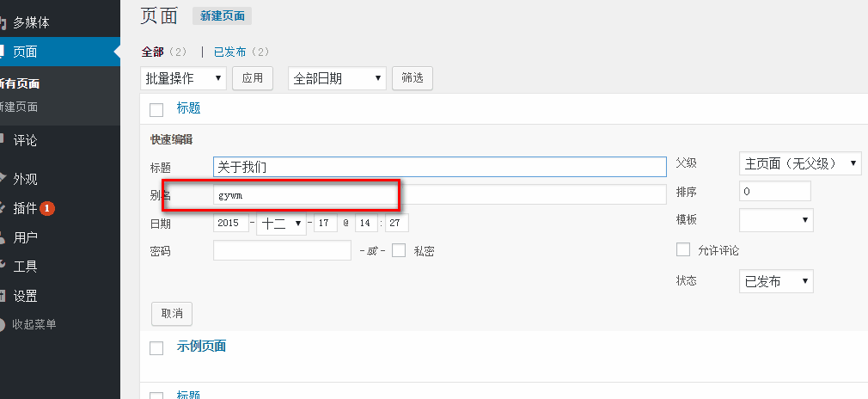Viewport: 868px width, 399px height.
Task: Click the 设置 settings sidebar icon
Action: tap(3, 296)
